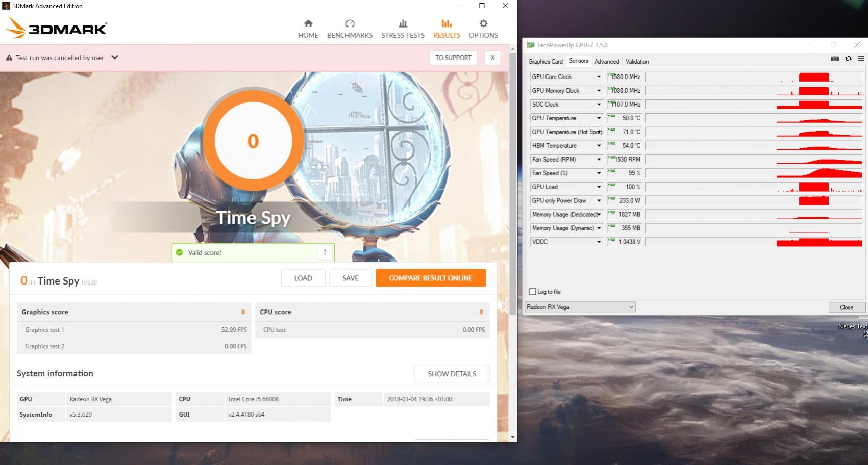Screen dimensions: 868x465
Task: Click the 3DMark title bar app icon
Action: click(6, 6)
